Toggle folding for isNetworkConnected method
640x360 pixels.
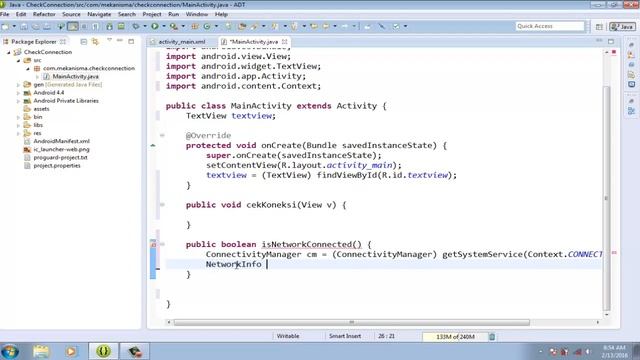[162, 244]
